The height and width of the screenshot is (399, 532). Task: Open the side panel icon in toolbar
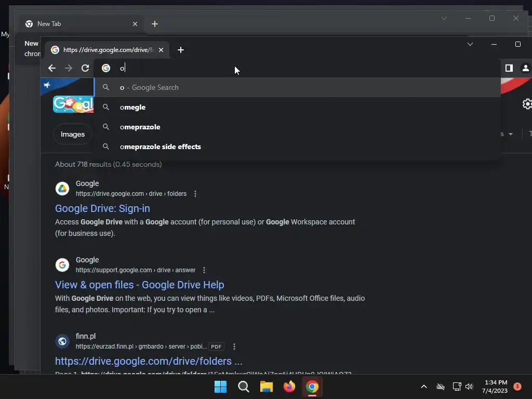tap(509, 68)
